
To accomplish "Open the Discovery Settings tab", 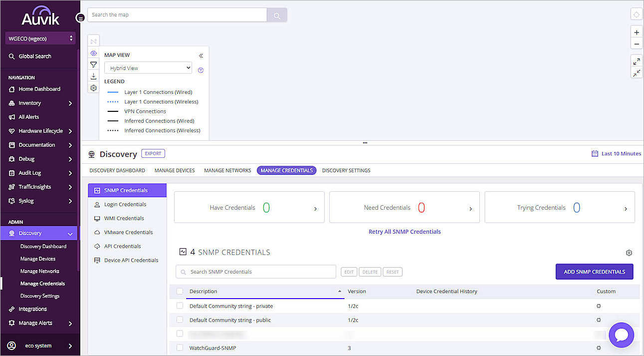I will [346, 170].
